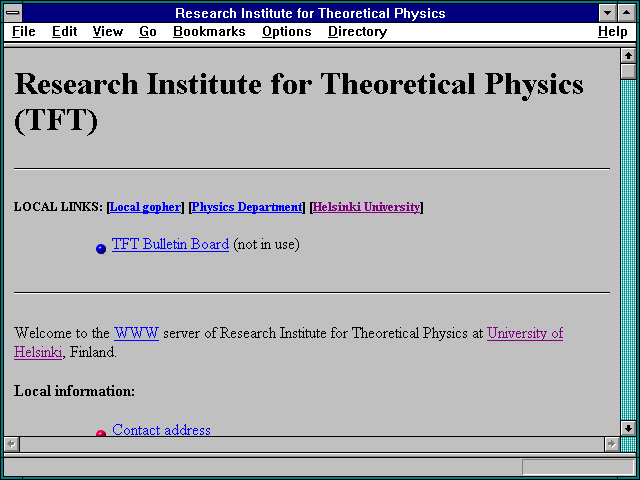Click the horizontal scrollbar right arrow
The image size is (640, 480).
point(611,444)
